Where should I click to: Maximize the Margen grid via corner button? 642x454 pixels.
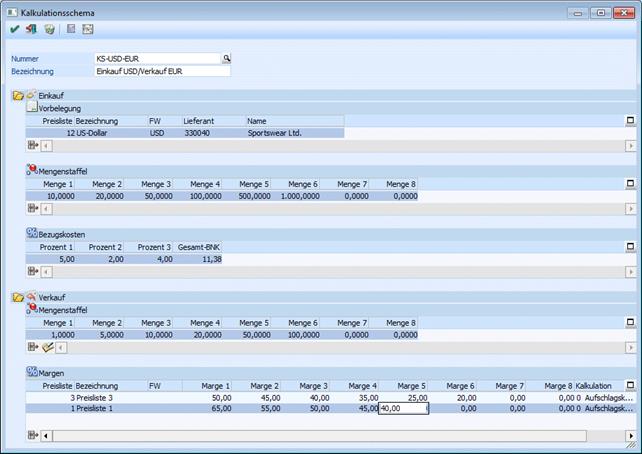(630, 385)
